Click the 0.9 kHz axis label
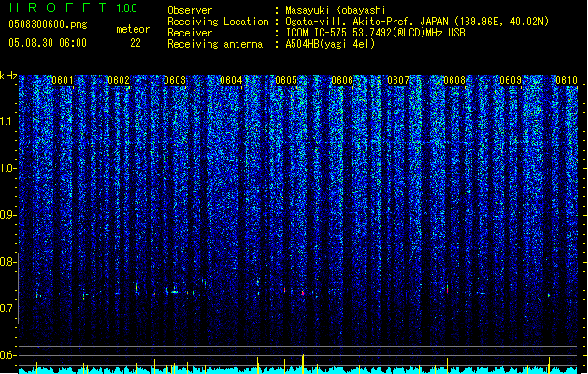The width and height of the screenshot is (588, 374). (7, 215)
